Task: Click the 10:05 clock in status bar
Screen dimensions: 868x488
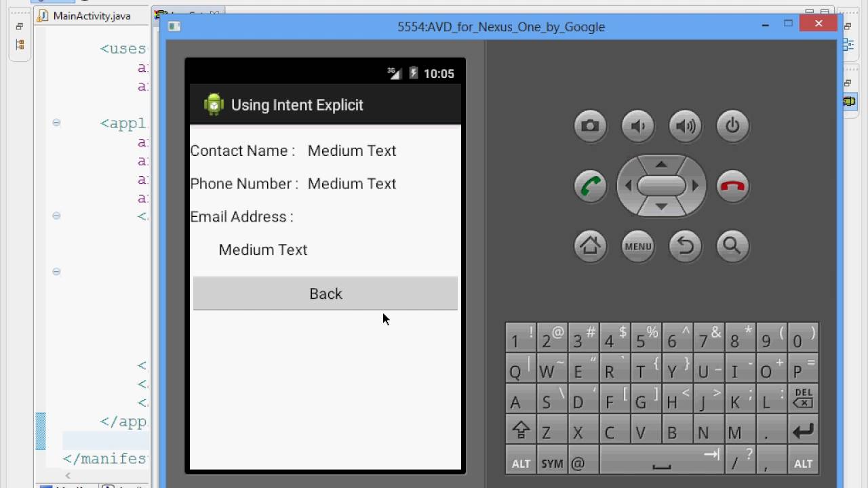Action: [439, 74]
